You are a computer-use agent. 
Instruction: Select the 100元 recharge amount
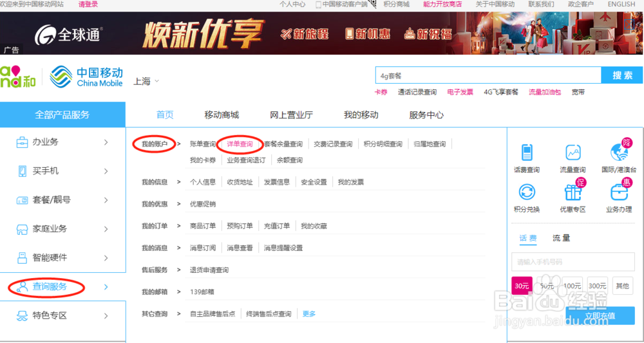point(572,286)
